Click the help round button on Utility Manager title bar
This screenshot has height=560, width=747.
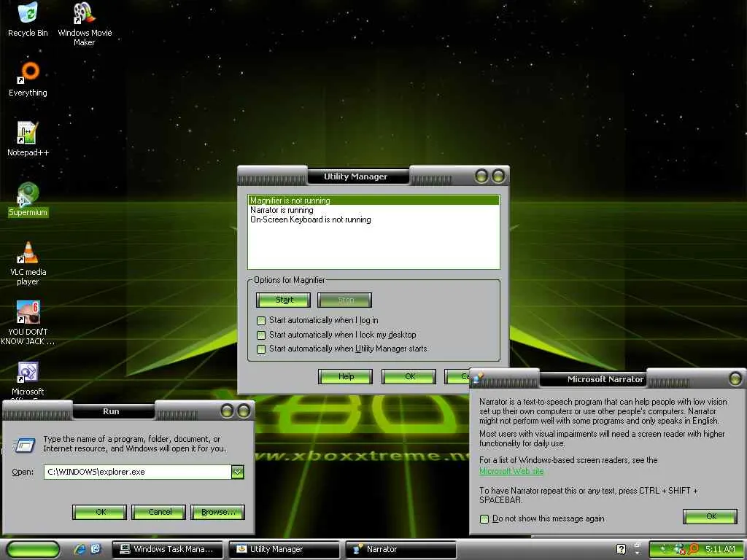(481, 176)
